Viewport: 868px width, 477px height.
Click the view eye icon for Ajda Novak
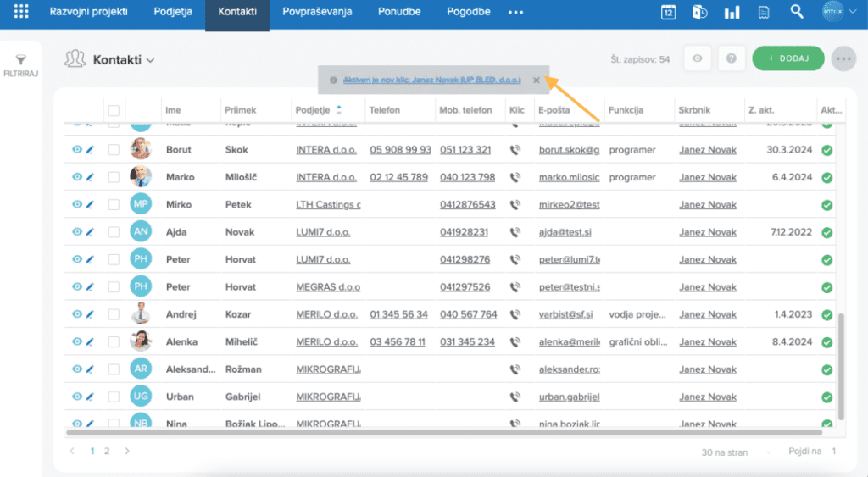click(76, 232)
